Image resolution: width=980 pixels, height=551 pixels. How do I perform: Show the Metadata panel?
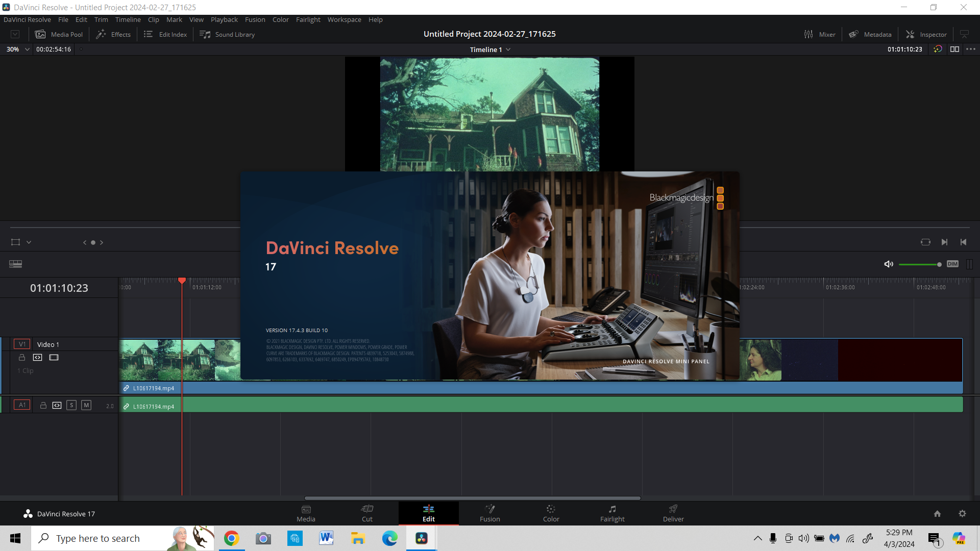click(870, 34)
